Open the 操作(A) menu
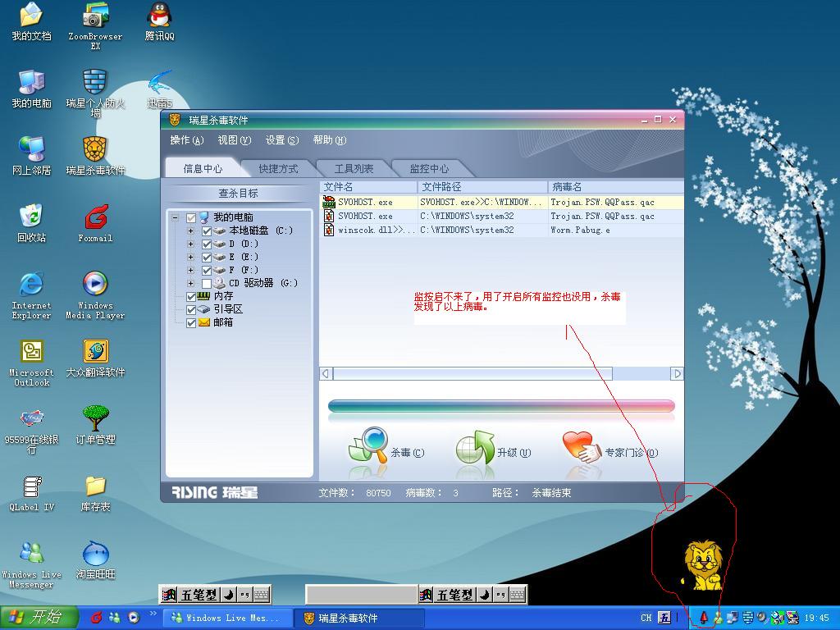The image size is (840, 630). 187,140
